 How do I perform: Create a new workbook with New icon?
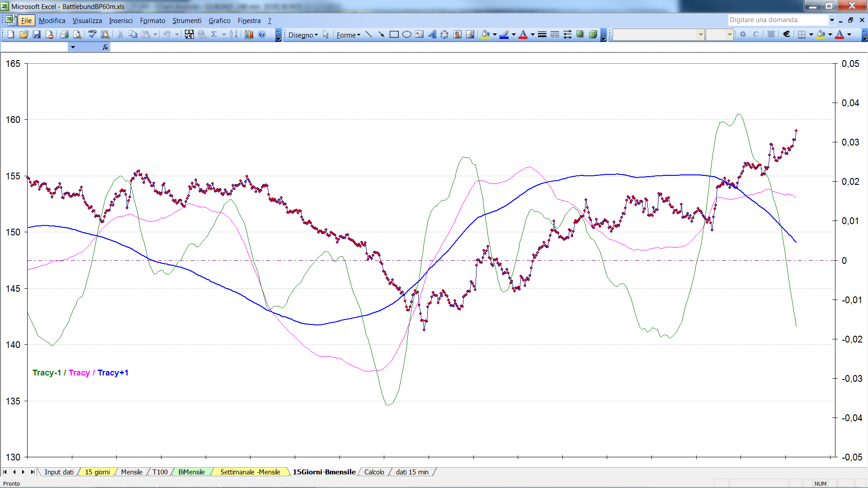pos(11,34)
